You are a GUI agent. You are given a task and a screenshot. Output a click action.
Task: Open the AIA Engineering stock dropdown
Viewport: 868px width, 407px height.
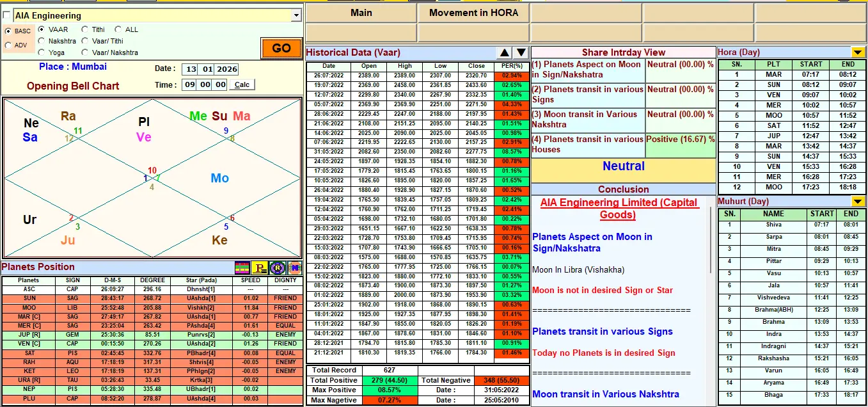[x=296, y=15]
